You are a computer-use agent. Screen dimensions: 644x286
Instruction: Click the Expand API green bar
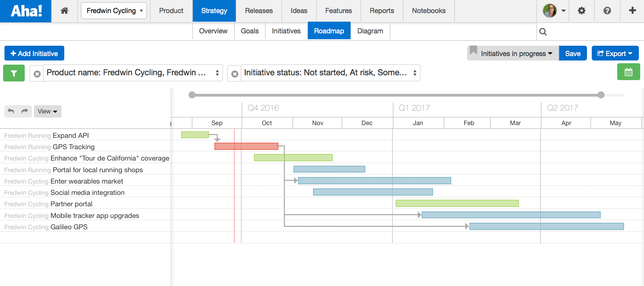195,135
